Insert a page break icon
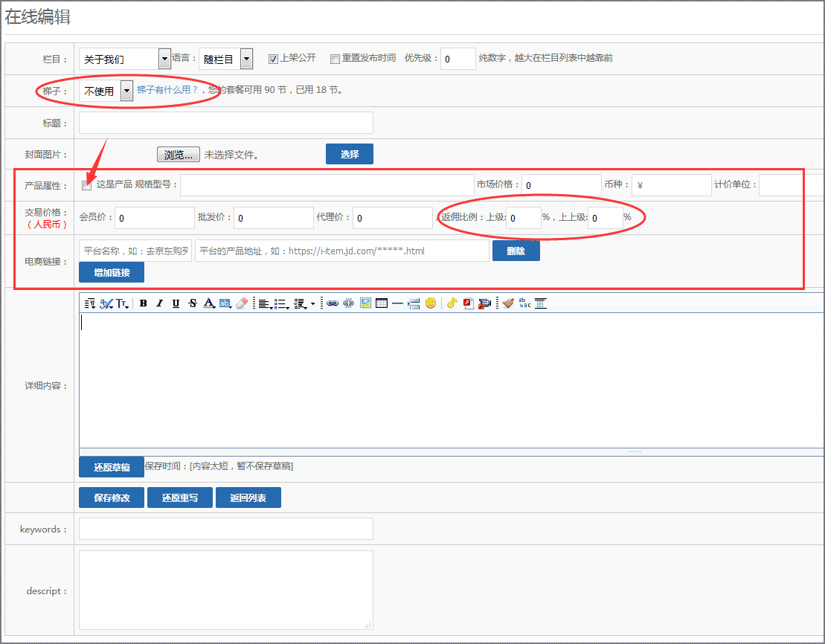The height and width of the screenshot is (644, 825). coord(414,303)
